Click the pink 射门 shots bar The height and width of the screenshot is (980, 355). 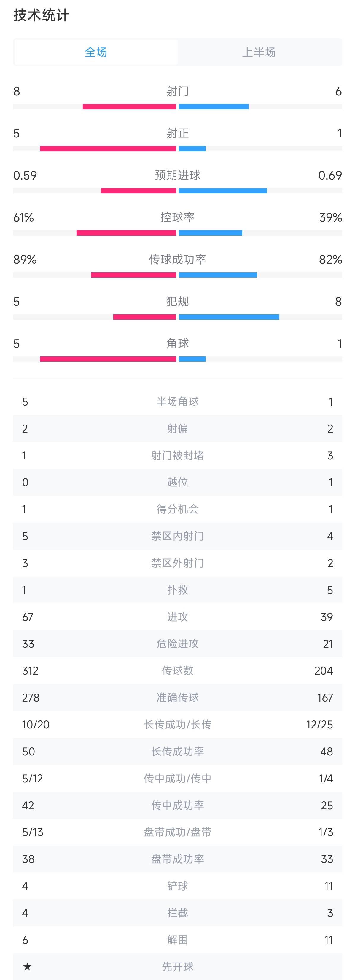129,107
